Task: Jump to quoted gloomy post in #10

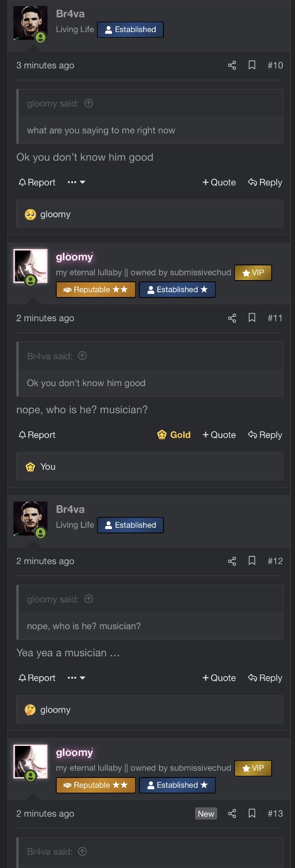Action: click(89, 103)
